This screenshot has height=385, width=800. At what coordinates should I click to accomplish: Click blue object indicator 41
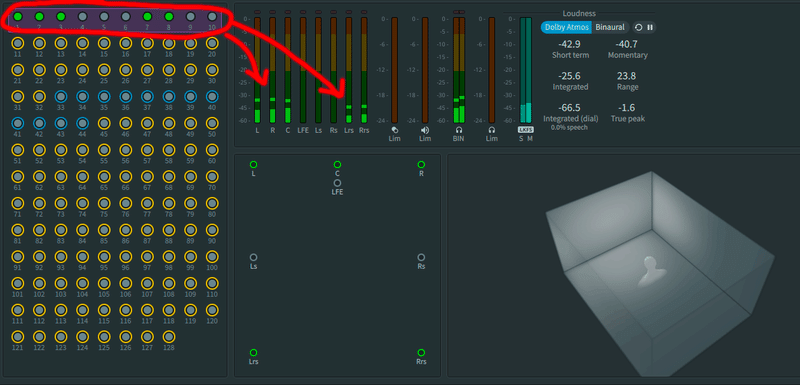point(18,123)
